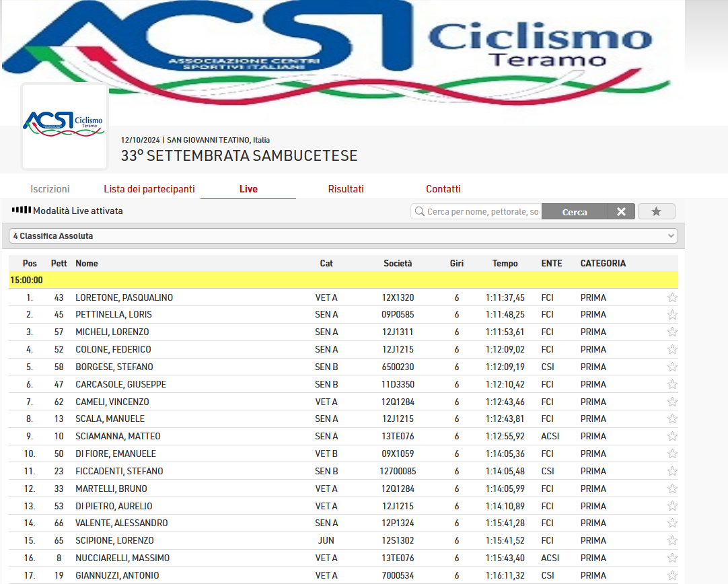This screenshot has height=584, width=728.
Task: Show favorites with the star filter button
Action: pyautogui.click(x=657, y=212)
